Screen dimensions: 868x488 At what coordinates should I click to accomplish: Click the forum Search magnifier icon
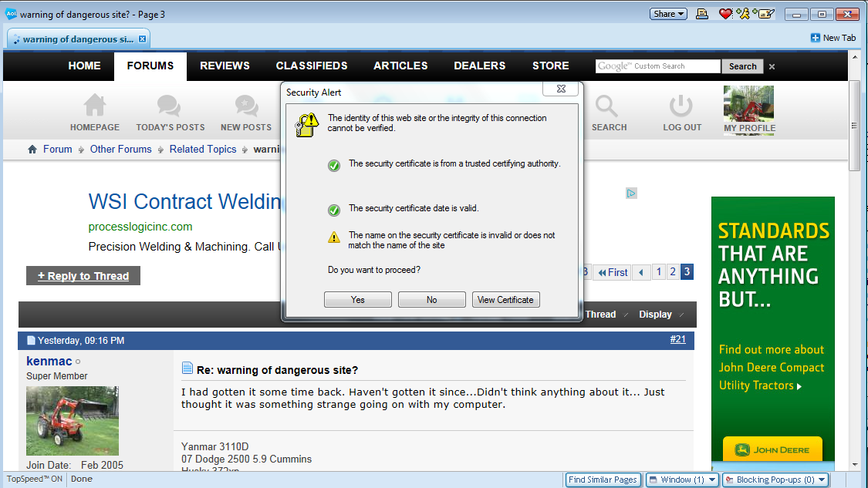point(608,106)
